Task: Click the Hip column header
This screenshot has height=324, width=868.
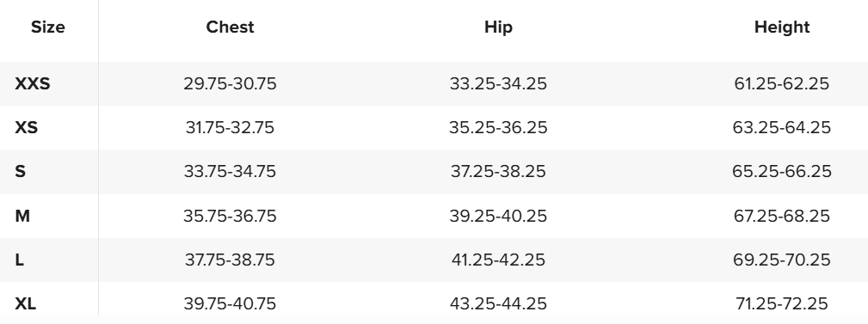Action: [498, 28]
